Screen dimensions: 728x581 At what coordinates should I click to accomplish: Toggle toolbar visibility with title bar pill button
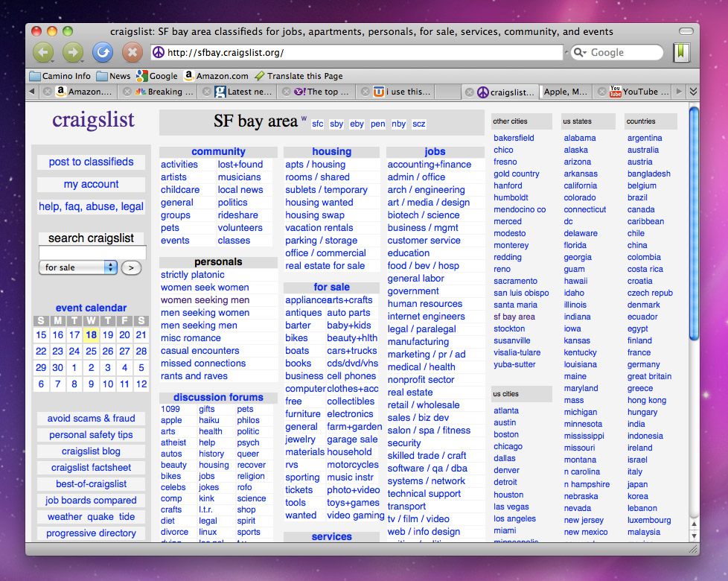(686, 31)
